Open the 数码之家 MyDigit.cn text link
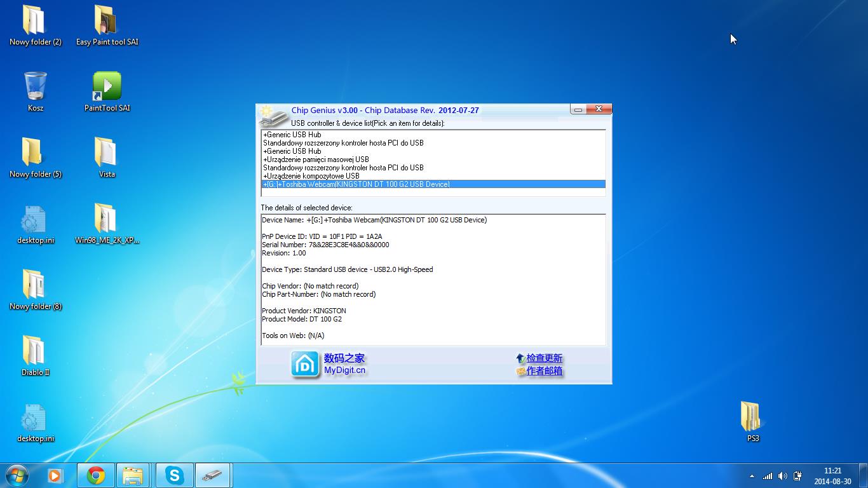 pos(344,364)
